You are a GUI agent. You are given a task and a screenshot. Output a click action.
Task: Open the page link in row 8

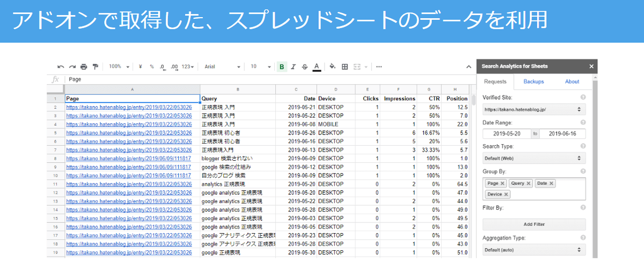click(x=129, y=159)
